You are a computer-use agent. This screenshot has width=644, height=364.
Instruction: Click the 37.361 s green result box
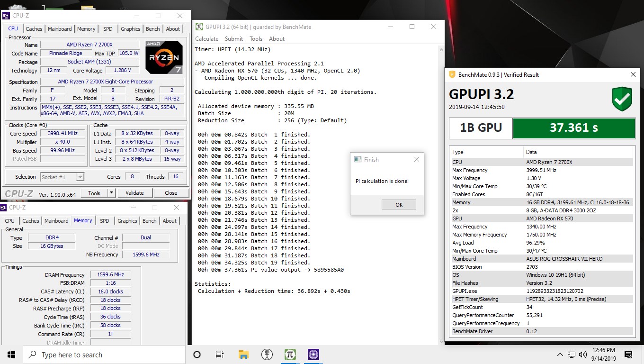[x=573, y=128]
